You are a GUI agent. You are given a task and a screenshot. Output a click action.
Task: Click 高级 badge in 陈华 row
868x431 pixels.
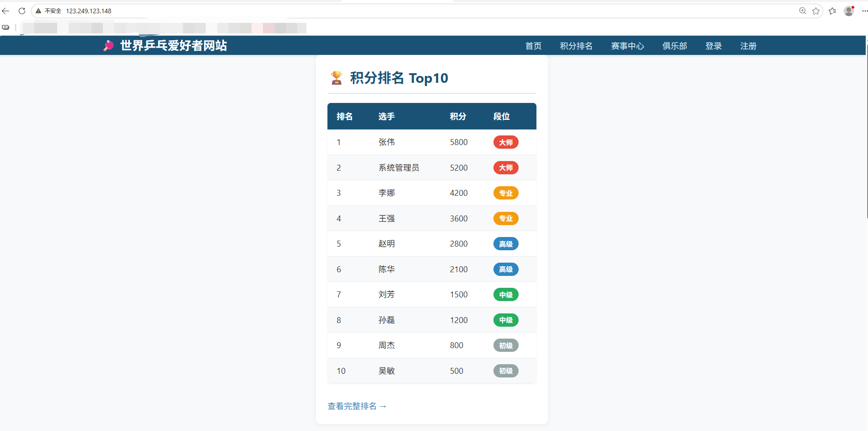click(x=506, y=269)
